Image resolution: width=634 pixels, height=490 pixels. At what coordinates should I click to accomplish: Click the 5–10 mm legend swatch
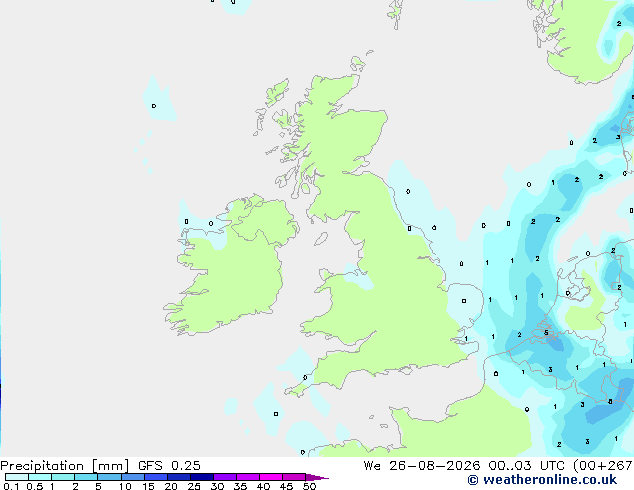coord(109,477)
